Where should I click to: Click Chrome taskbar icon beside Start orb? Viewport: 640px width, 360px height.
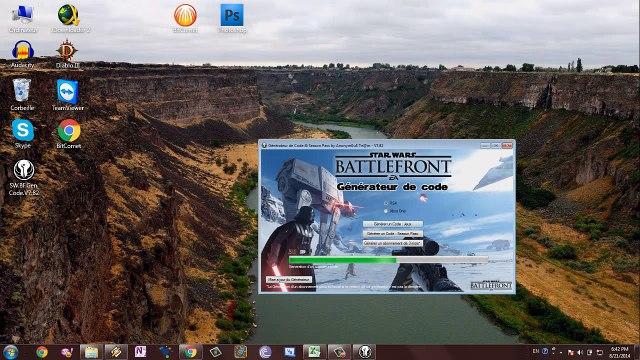click(x=42, y=352)
